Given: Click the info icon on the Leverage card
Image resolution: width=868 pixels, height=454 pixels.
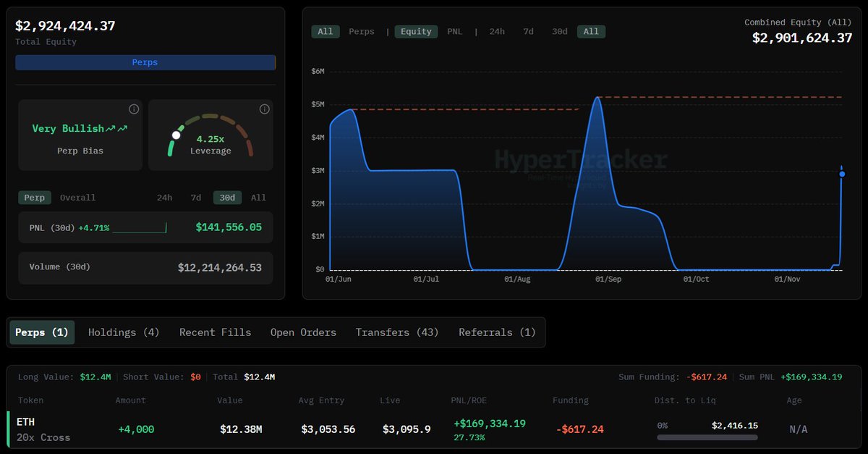Looking at the screenshot, I should [264, 109].
